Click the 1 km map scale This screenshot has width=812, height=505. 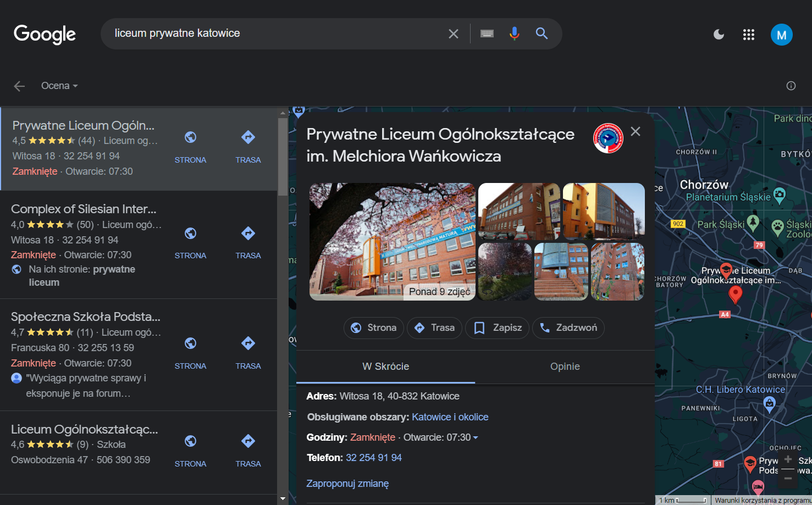pyautogui.click(x=682, y=500)
